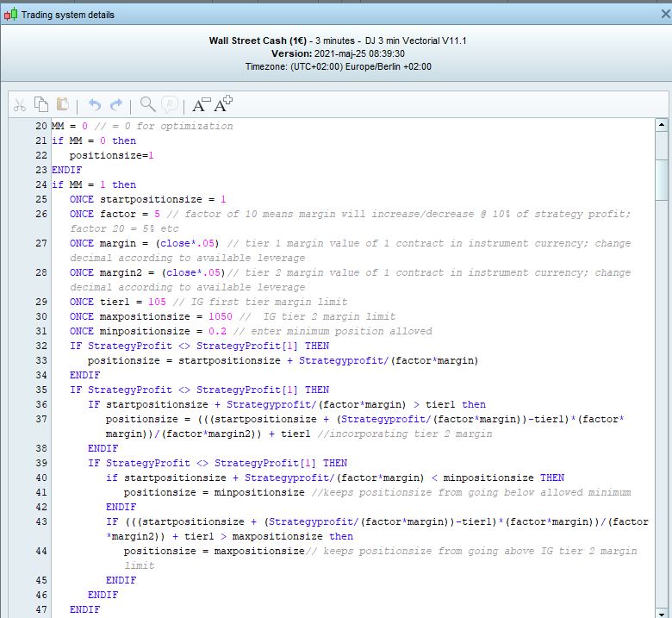This screenshot has height=618, width=672.
Task: Increase the editor font size
Action: pos(223,104)
